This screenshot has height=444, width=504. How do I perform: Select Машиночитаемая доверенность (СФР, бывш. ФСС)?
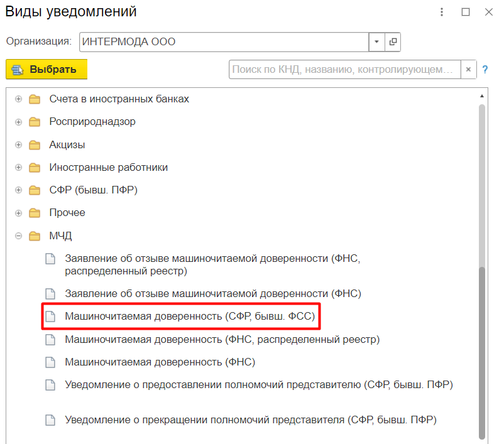tap(189, 317)
